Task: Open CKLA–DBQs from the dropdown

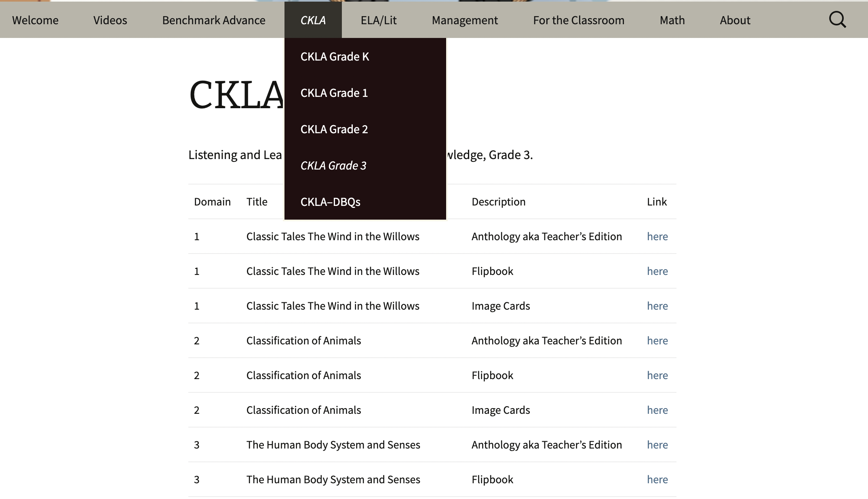Action: (x=330, y=202)
